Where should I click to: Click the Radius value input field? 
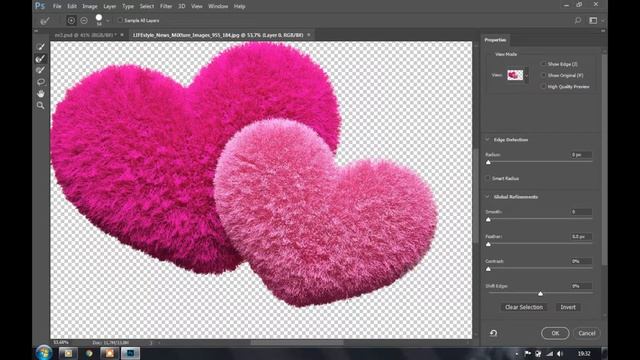coord(581,155)
